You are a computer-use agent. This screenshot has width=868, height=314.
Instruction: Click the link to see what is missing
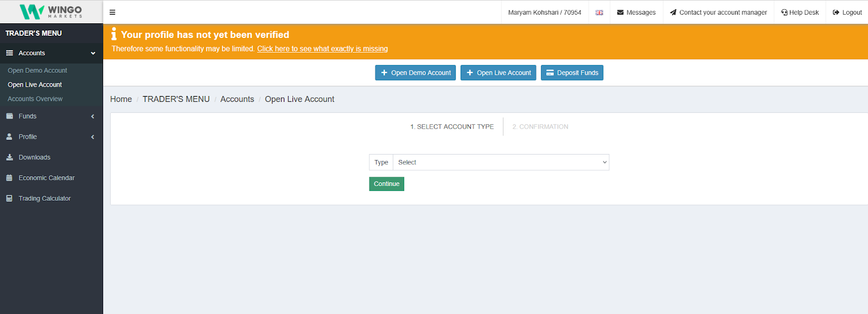(x=322, y=49)
